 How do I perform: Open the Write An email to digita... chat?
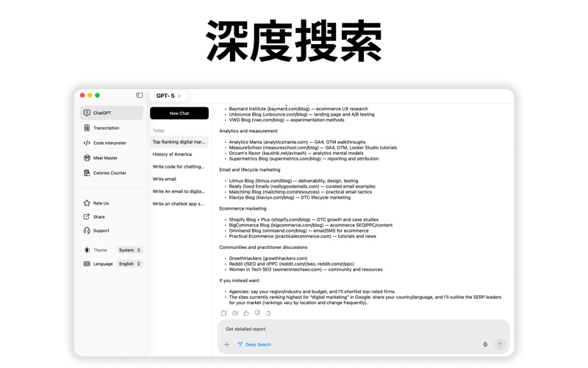coord(179,191)
